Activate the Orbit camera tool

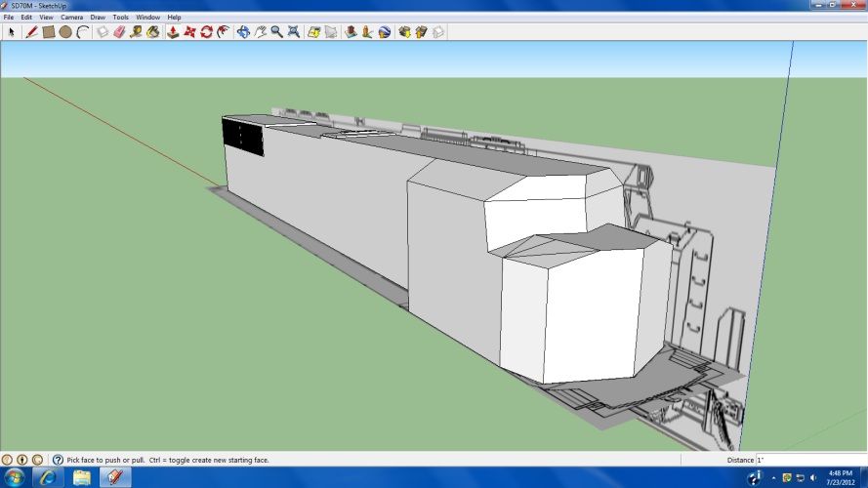[x=243, y=32]
